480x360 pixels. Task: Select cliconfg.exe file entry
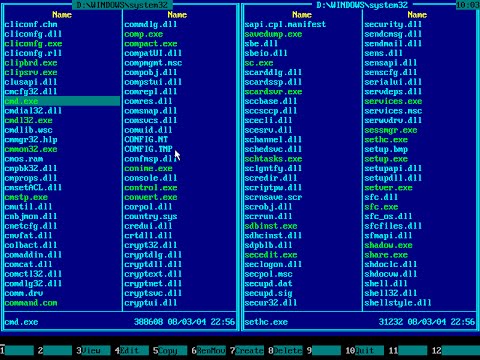coord(33,44)
